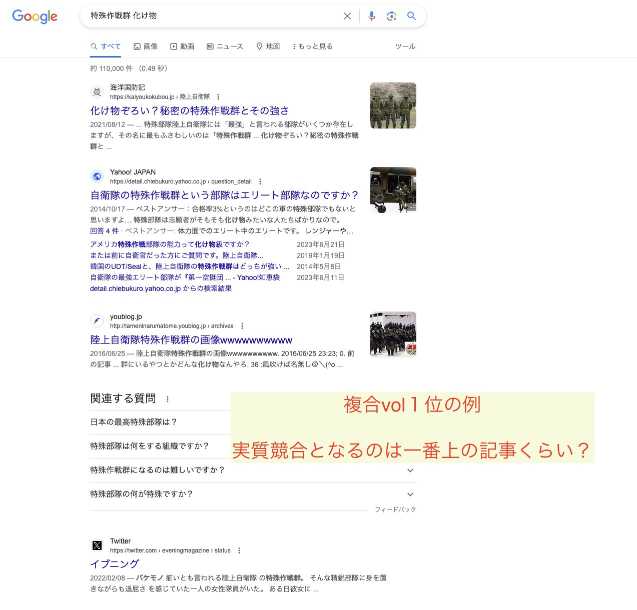Open result 陸上自衛隊特殊作戦群の画像wwwwwwwwww
The width and height of the screenshot is (637, 610).
tap(191, 340)
